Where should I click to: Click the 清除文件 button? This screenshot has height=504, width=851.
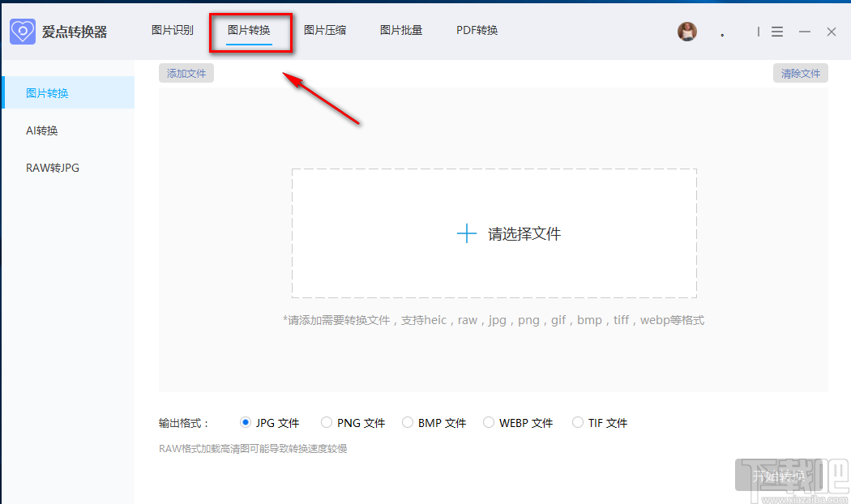tap(801, 72)
